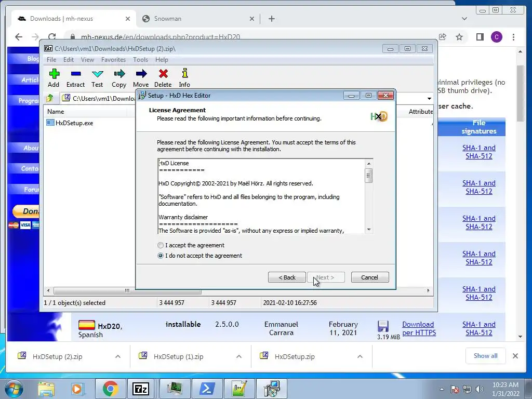The image size is (532, 399).
Task: Expand options for HxDSetup.zip download
Action: (360, 356)
